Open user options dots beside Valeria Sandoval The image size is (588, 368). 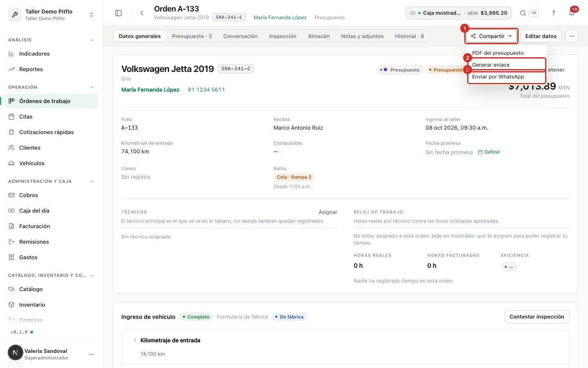(91, 354)
